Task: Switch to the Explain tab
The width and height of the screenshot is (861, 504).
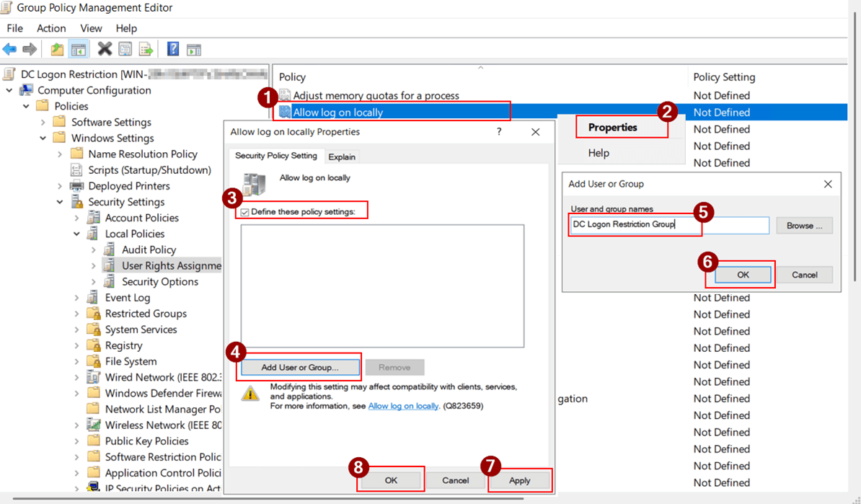Action: pos(342,157)
